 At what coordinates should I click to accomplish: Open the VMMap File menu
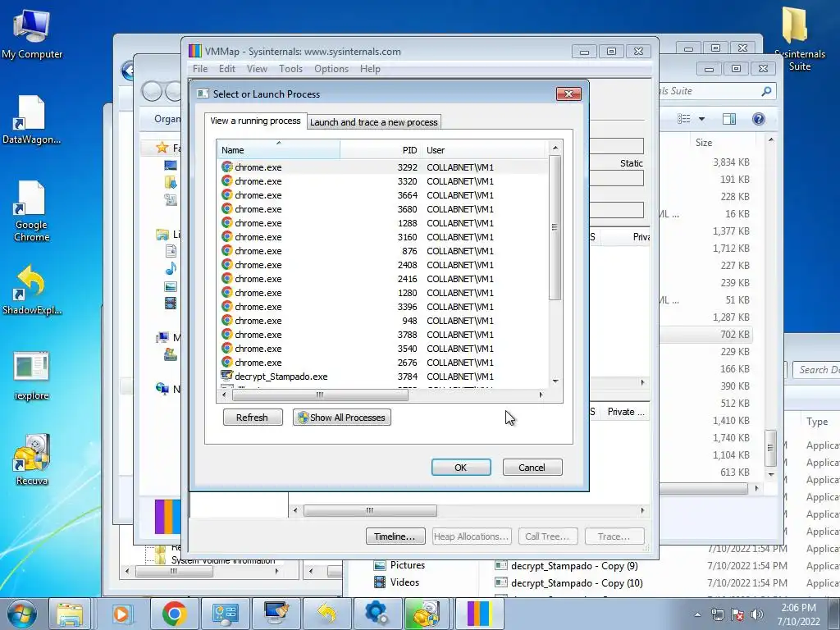pyautogui.click(x=200, y=69)
